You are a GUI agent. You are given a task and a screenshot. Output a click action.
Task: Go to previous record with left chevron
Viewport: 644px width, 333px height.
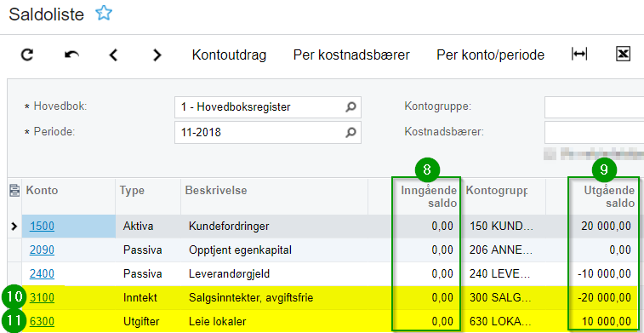pos(113,55)
